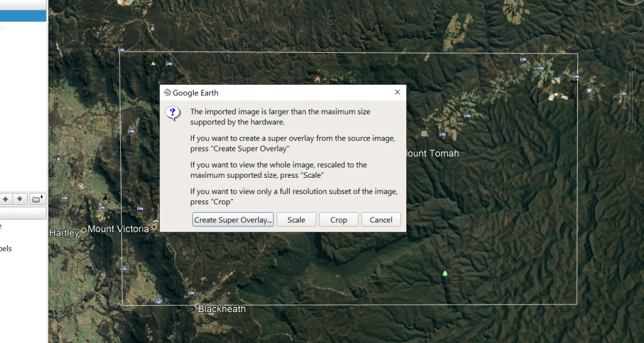
Task: Move item down with the down arrow
Action: (x=19, y=199)
